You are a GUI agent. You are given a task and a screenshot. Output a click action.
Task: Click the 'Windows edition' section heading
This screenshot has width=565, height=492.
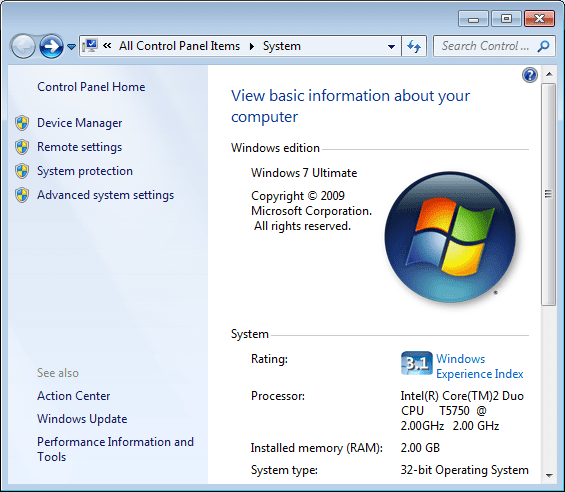(x=275, y=148)
